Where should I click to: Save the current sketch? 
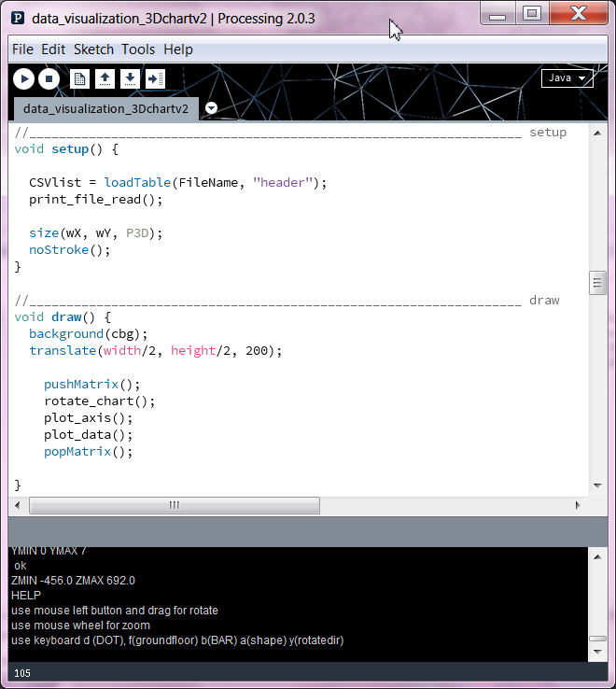point(130,79)
